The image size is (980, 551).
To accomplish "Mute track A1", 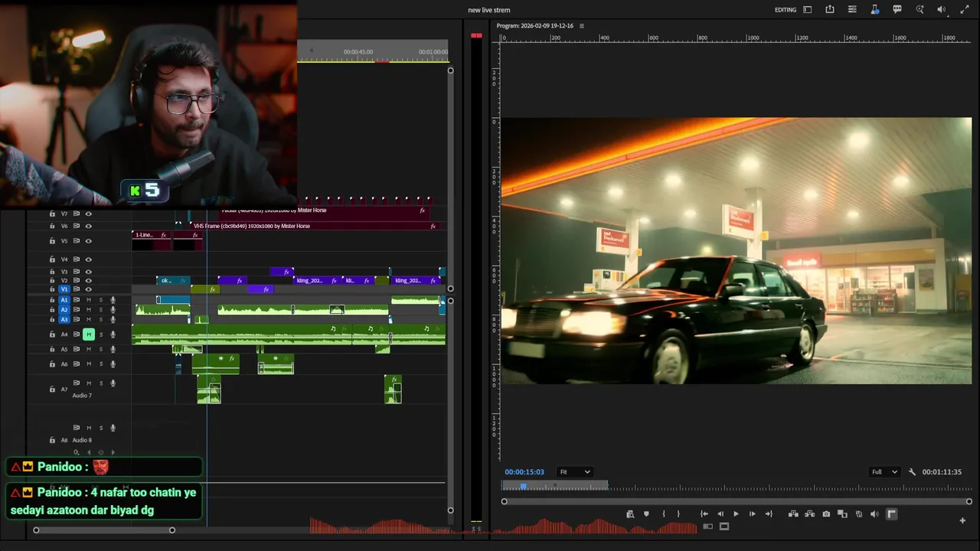I will (89, 300).
